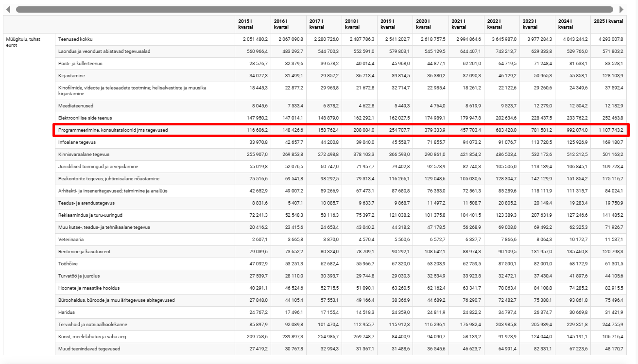Click 'Tervishoid ja sotsiaalhoolekanne' row label
Image resolution: width=638 pixels, height=364 pixels.
(92, 325)
